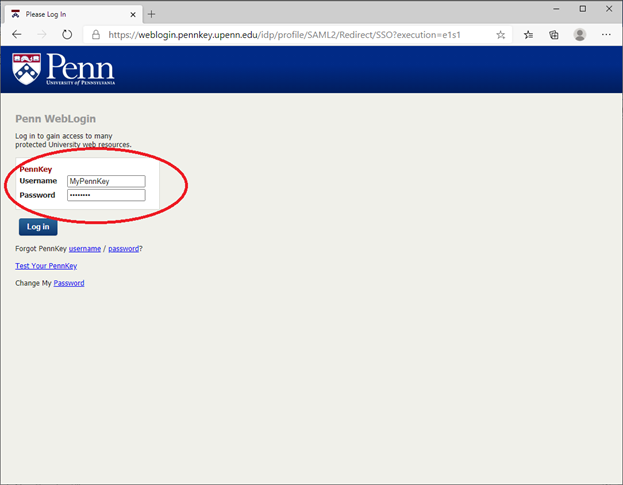Close the browser window
623x485 pixels.
click(x=609, y=9)
